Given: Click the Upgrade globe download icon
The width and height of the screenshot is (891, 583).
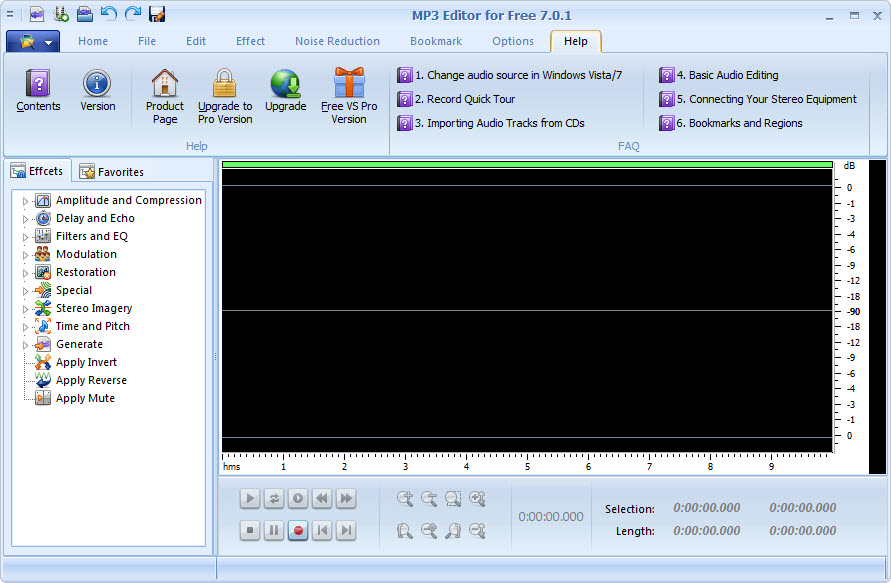Looking at the screenshot, I should 285,90.
